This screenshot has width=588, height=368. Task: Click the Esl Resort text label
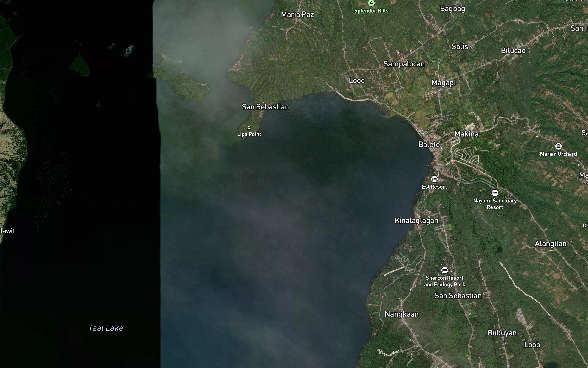(x=434, y=187)
